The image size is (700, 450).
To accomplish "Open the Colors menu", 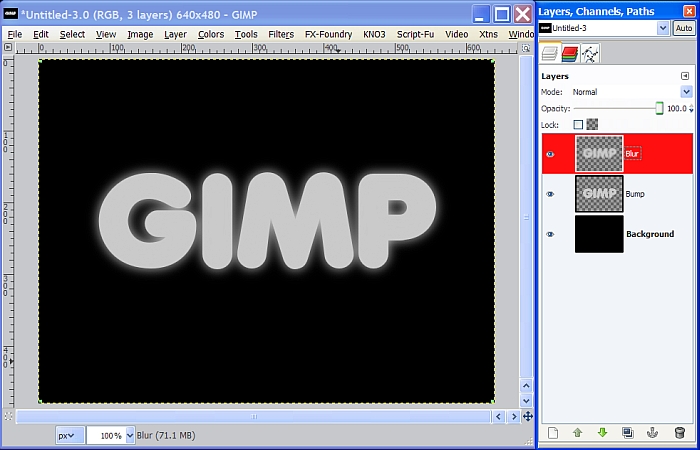I will tap(211, 34).
